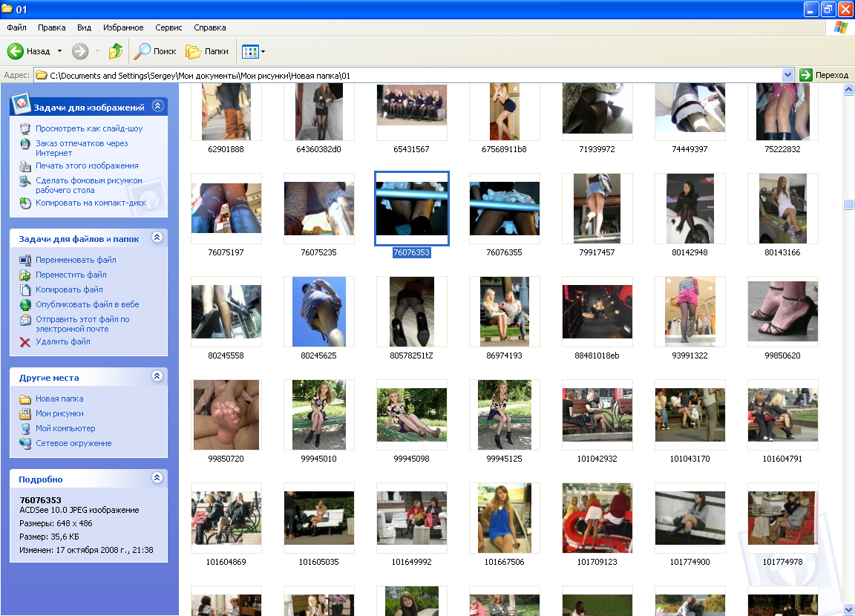The image size is (855, 616).
Task: Click Опубликовать файл в вебе link
Action: pos(88,304)
